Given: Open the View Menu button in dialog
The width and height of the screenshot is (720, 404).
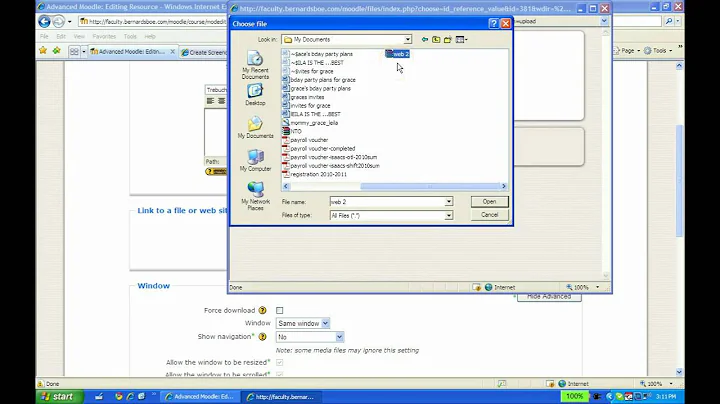Looking at the screenshot, I should coord(461,39).
